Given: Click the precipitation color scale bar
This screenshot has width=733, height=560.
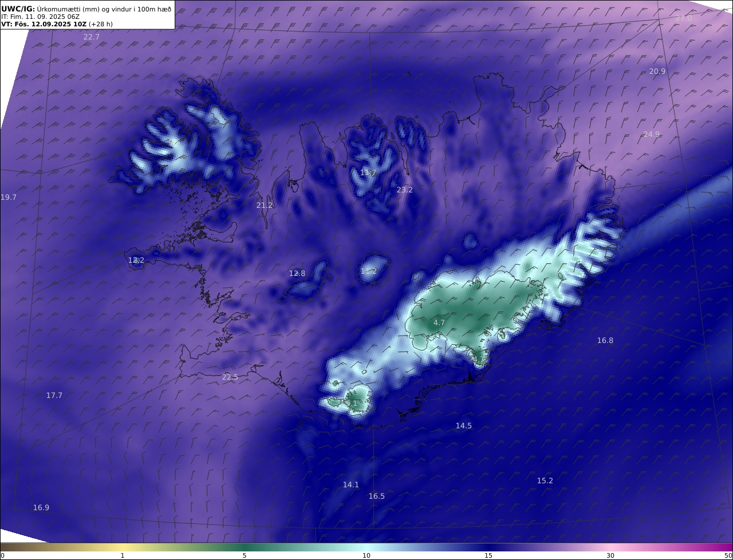Looking at the screenshot, I should (x=366, y=547).
